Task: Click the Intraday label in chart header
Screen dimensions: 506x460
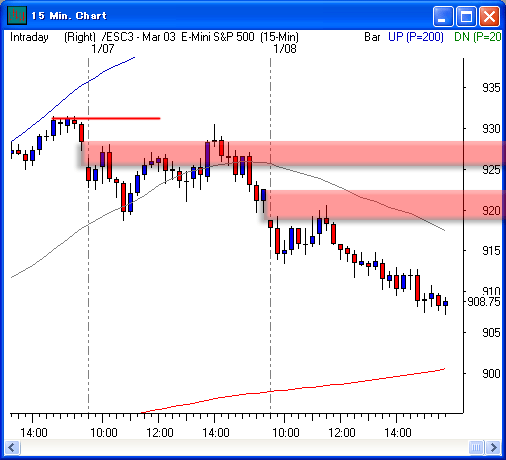Action: pyautogui.click(x=29, y=37)
